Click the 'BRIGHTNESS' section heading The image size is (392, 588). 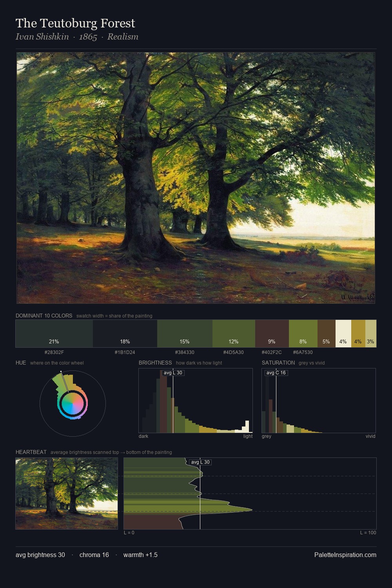[x=155, y=363]
